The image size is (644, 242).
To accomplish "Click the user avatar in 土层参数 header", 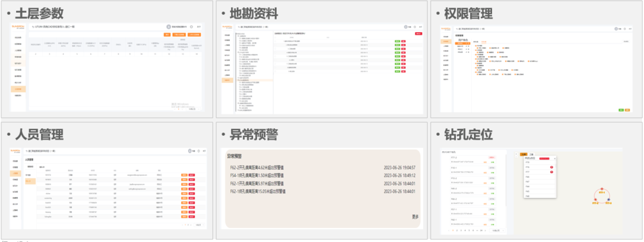I will (169, 26).
